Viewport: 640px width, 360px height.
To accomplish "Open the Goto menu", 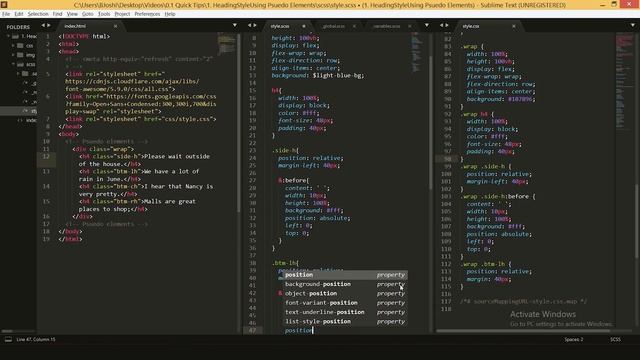I will tap(88, 14).
